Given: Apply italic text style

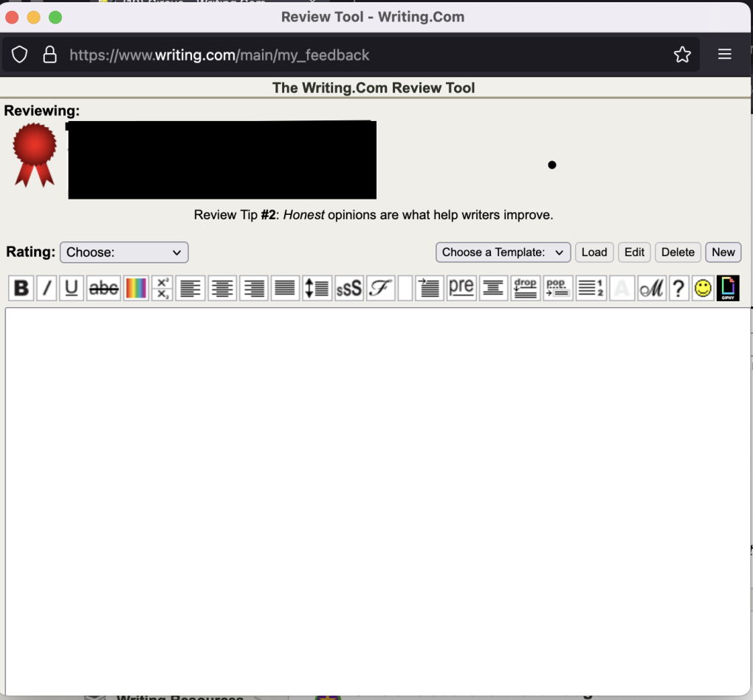Looking at the screenshot, I should click(x=47, y=288).
